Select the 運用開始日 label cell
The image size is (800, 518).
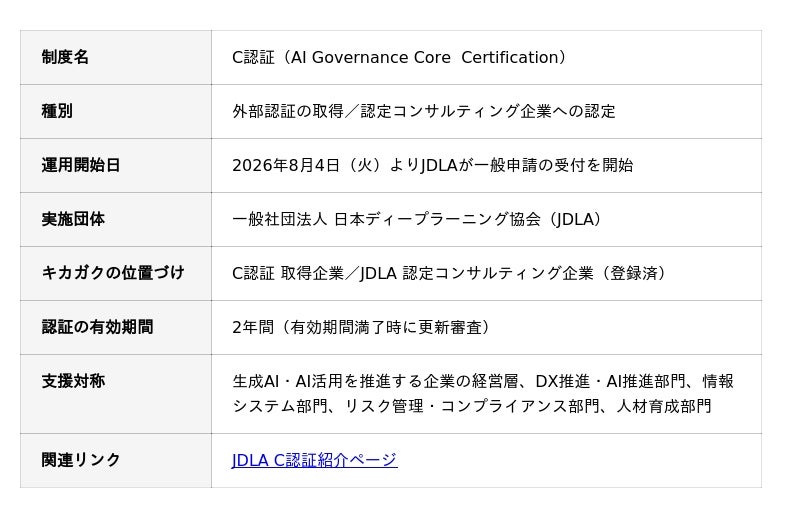tap(116, 165)
